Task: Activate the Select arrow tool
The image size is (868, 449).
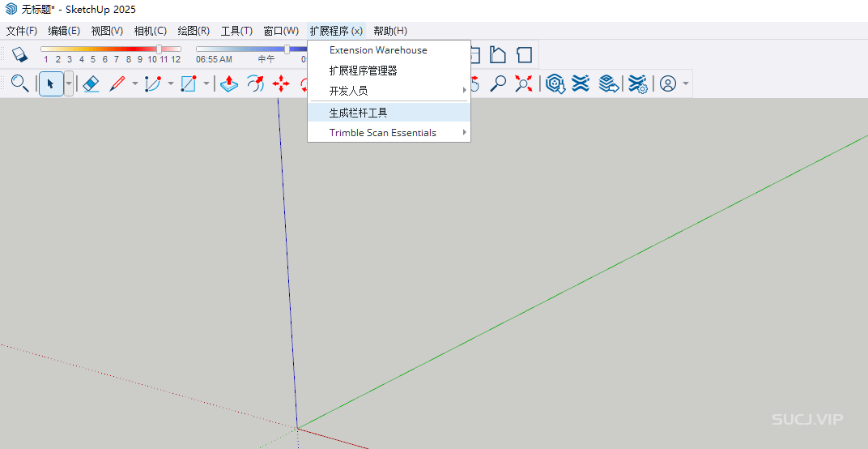Action: coord(51,83)
